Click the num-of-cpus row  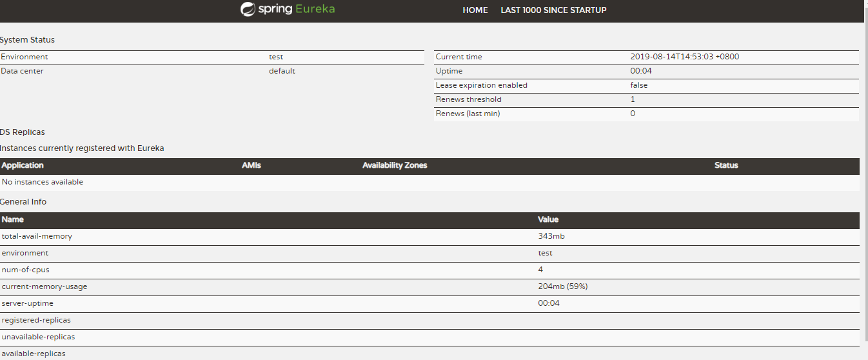point(429,270)
